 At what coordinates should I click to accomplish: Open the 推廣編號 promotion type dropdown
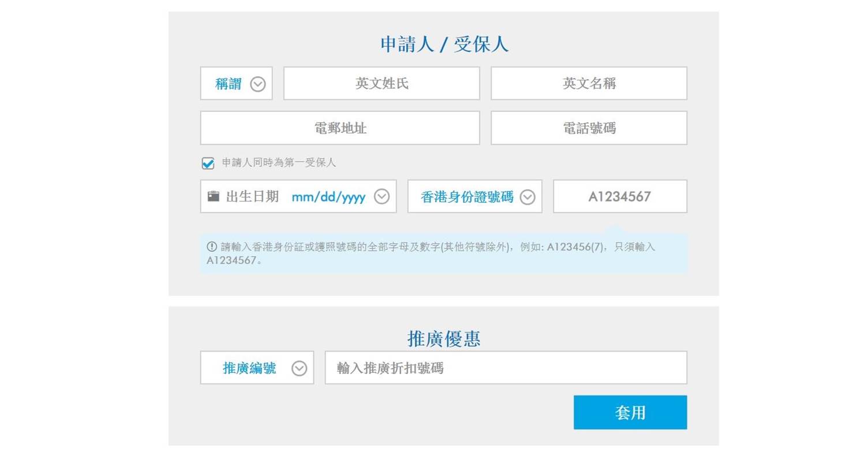[x=257, y=368]
